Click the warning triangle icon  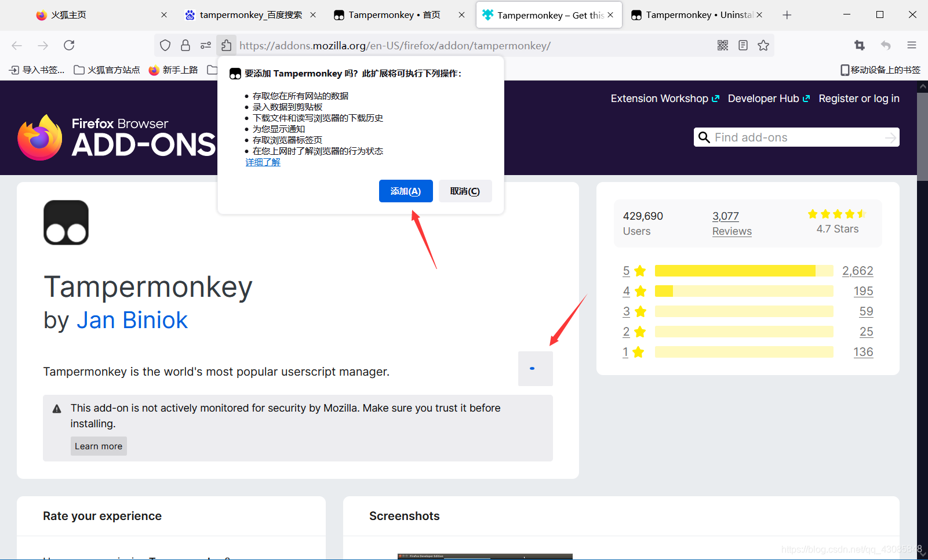pyautogui.click(x=57, y=409)
